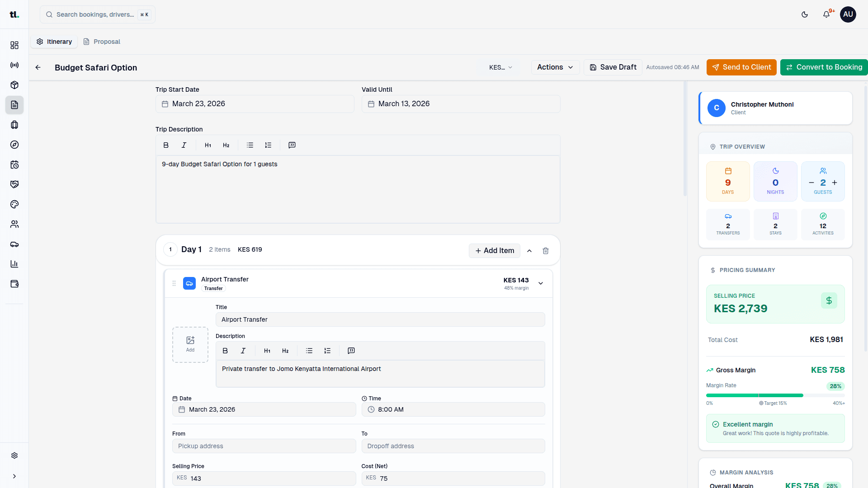The height and width of the screenshot is (488, 868).
Task: Toggle dark mode with the moon icon
Action: click(x=805, y=14)
